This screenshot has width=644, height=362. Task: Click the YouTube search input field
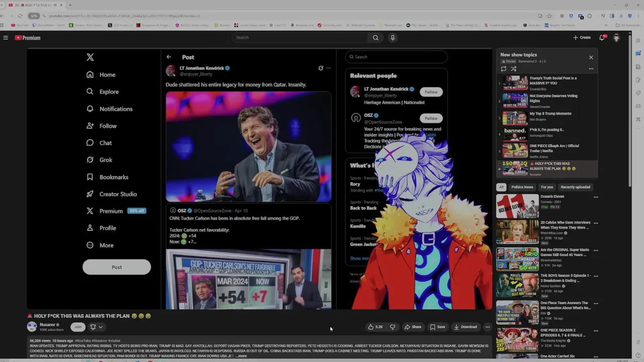tap(300, 38)
